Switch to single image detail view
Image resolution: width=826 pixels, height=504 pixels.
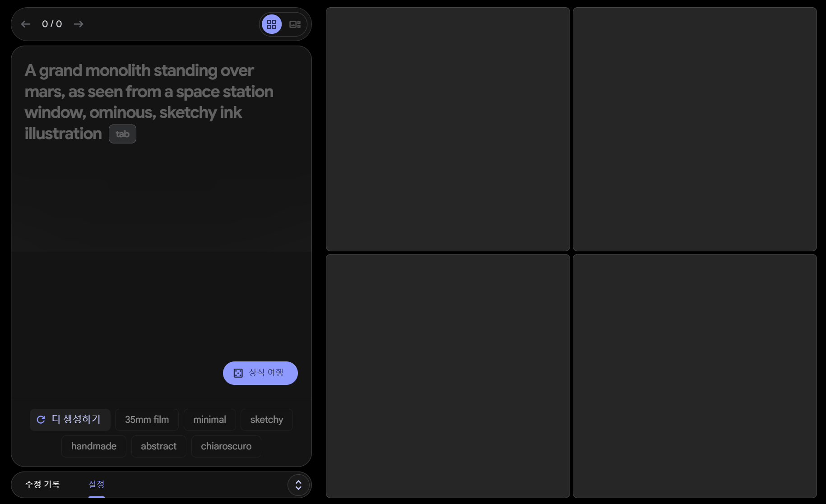(x=295, y=24)
